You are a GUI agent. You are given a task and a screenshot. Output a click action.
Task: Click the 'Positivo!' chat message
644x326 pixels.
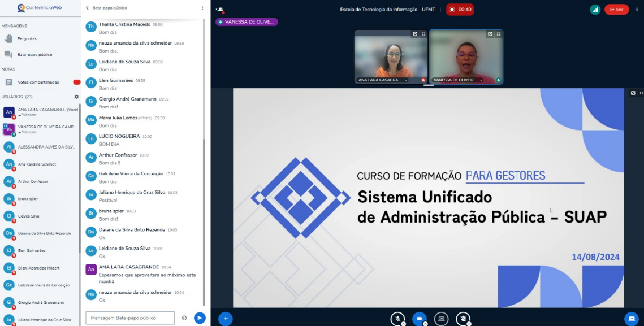pos(108,201)
